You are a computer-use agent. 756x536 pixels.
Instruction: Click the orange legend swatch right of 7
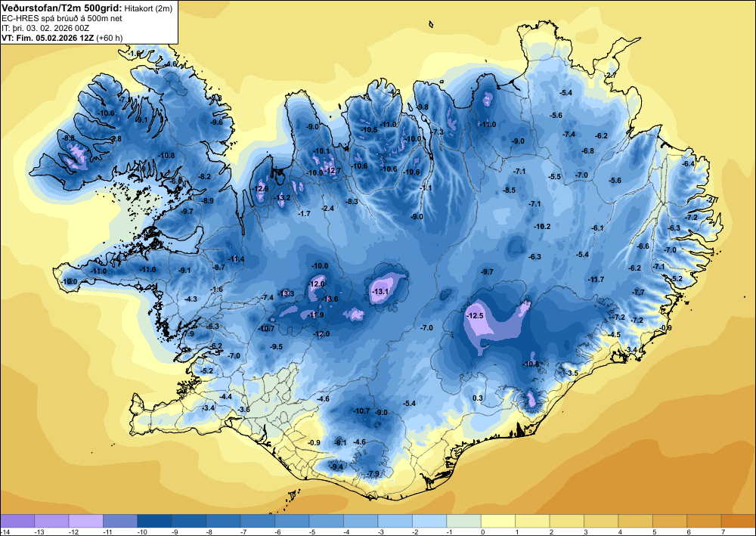pyautogui.click(x=739, y=521)
